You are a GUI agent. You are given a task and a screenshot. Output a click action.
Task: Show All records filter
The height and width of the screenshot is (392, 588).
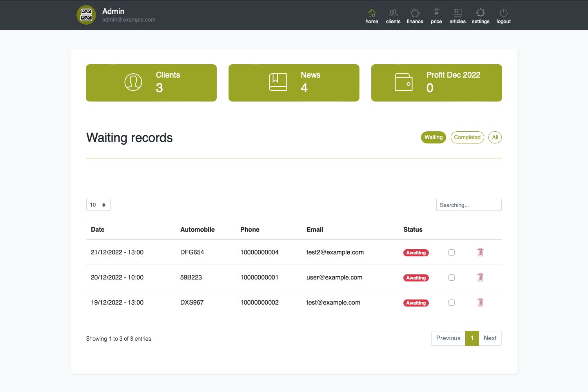[x=495, y=137]
